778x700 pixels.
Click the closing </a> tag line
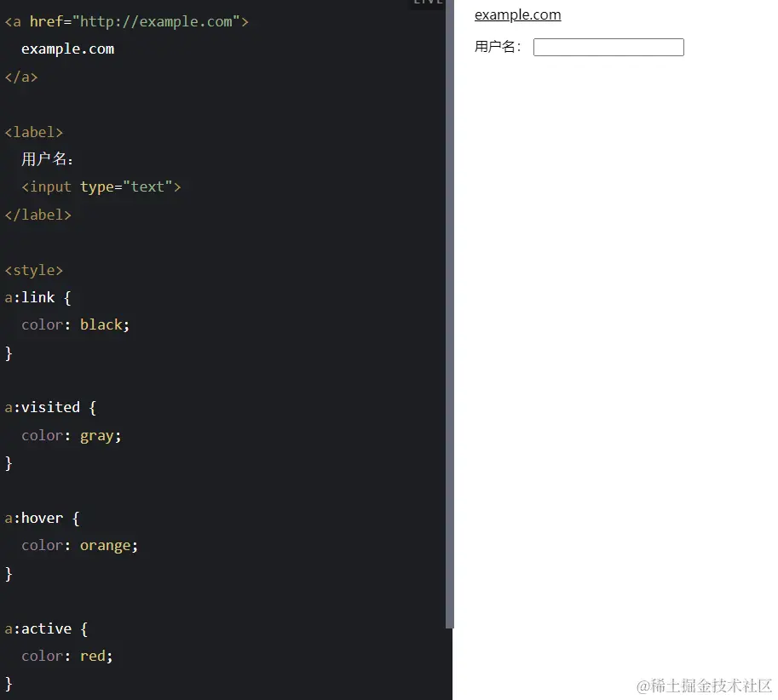20,77
